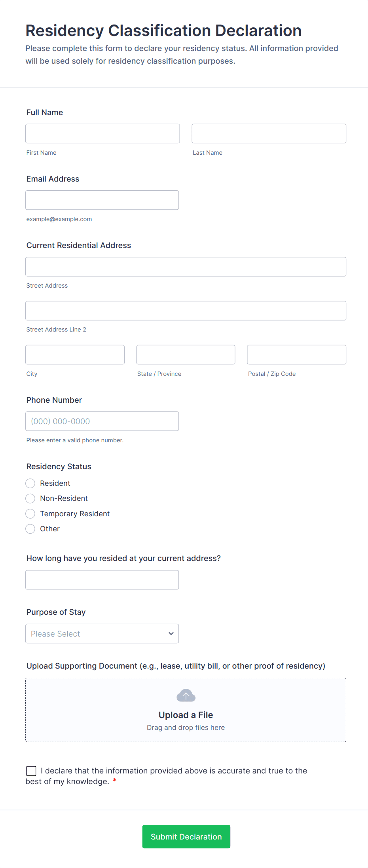
Task: Open the Purpose of Stay dropdown
Action: coord(102,633)
